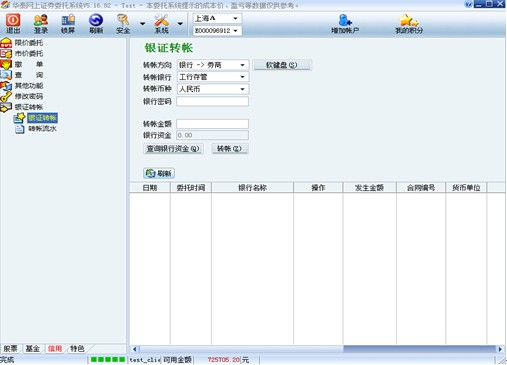Open 我的积分 star points icon

[x=409, y=24]
